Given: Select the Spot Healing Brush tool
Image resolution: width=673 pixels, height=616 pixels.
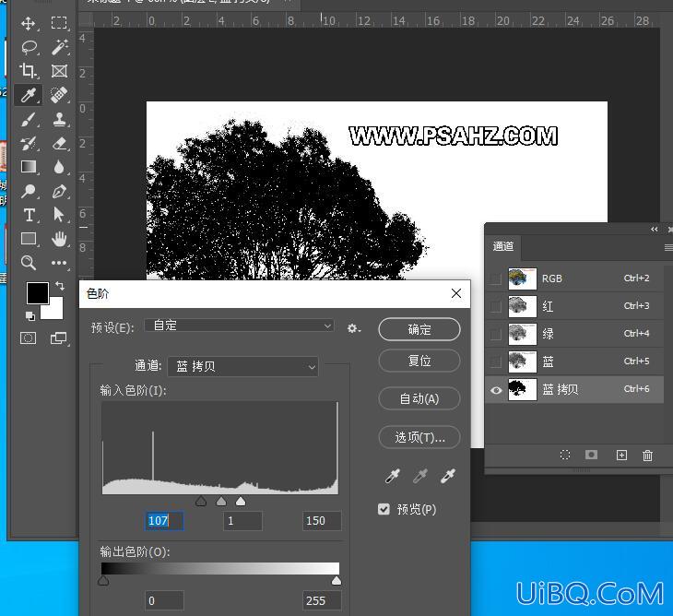Looking at the screenshot, I should [x=59, y=95].
